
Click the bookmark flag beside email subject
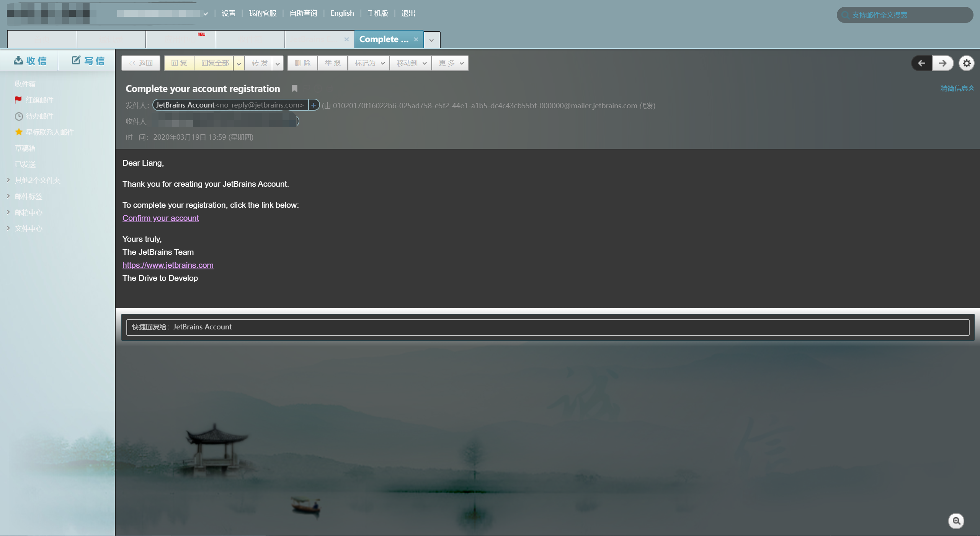(294, 88)
